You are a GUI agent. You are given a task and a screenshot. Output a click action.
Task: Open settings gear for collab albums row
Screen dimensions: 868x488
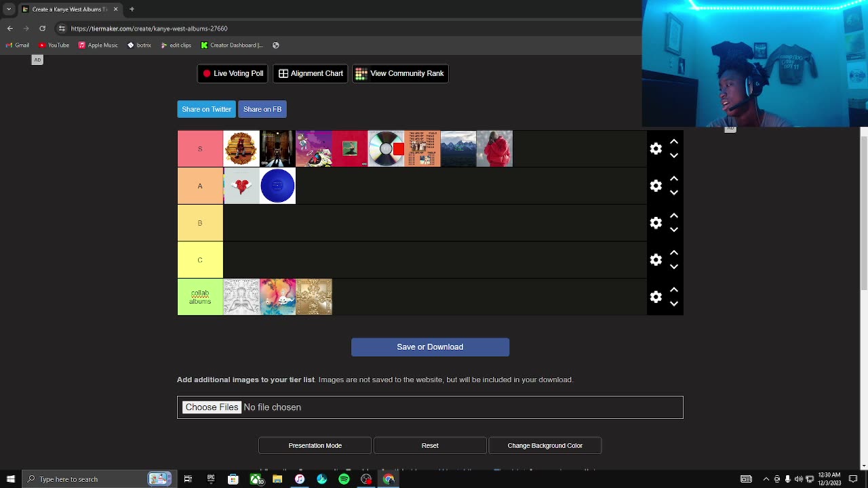click(656, 297)
